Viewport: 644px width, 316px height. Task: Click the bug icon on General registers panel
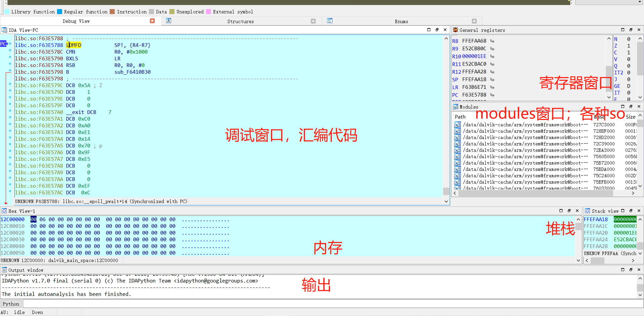point(455,30)
